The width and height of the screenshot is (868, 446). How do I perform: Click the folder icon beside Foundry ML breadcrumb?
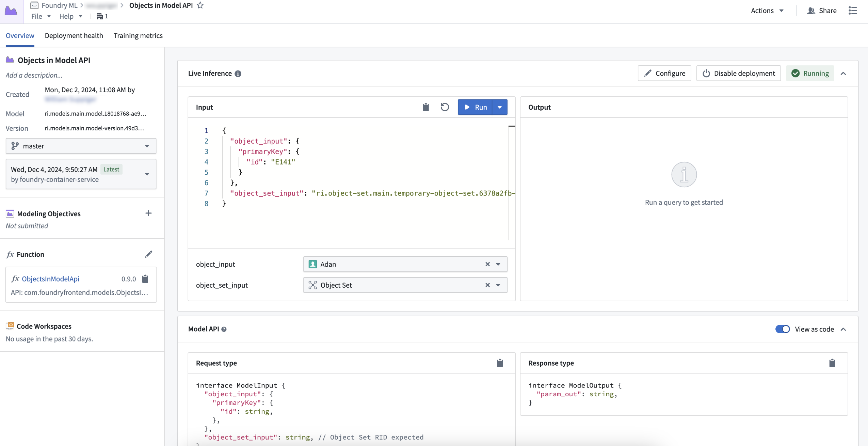(x=34, y=5)
